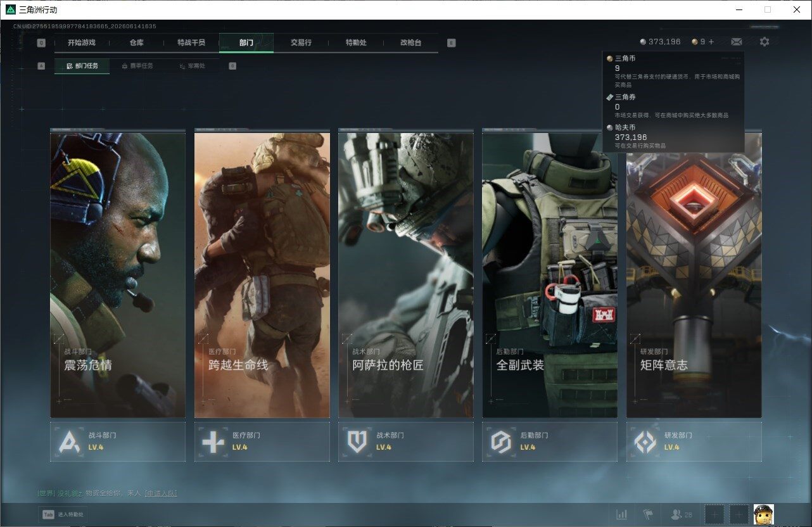Click the 世界 channel tag in chat
812x527 pixels.
46,493
